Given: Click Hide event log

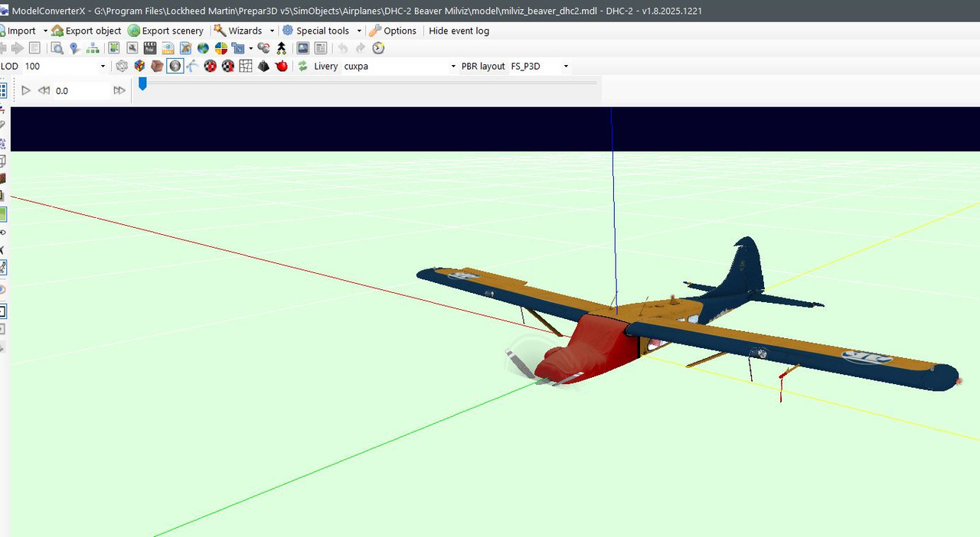Looking at the screenshot, I should point(459,31).
